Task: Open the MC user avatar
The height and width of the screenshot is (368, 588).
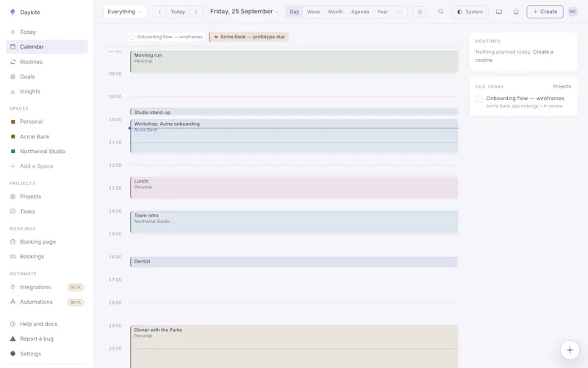Action: click(x=573, y=12)
